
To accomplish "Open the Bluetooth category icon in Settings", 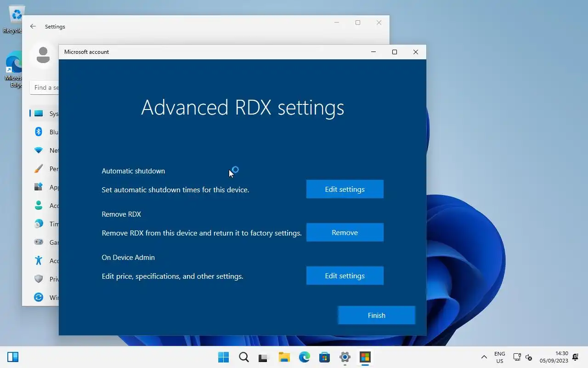I will point(39,132).
